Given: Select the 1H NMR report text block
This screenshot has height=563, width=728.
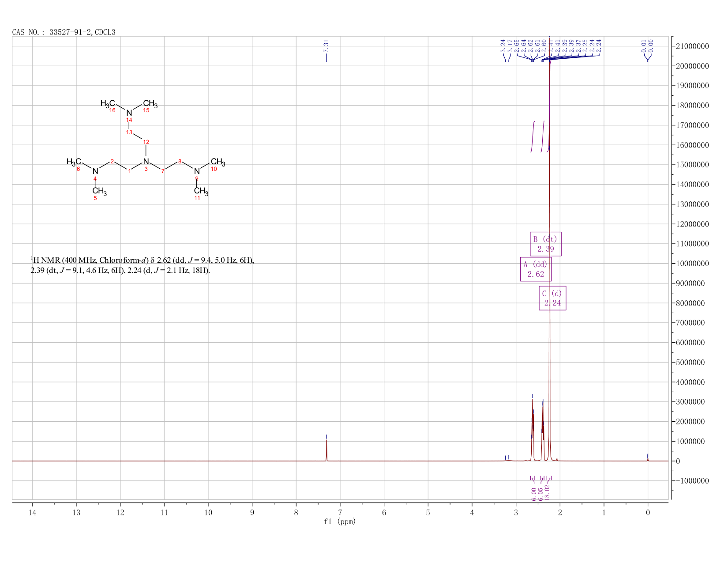Looking at the screenshot, I should click(x=142, y=265).
